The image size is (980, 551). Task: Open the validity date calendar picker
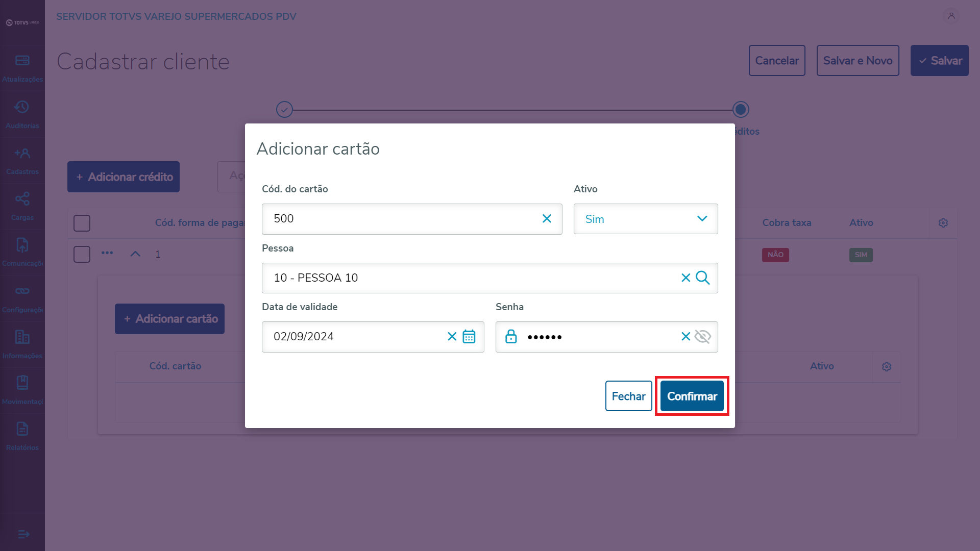pyautogui.click(x=469, y=337)
